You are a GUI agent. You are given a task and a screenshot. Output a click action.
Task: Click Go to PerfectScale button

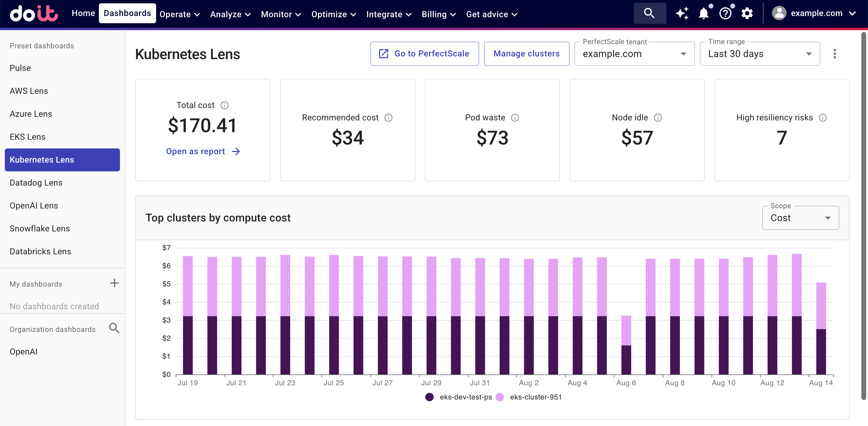pos(425,54)
